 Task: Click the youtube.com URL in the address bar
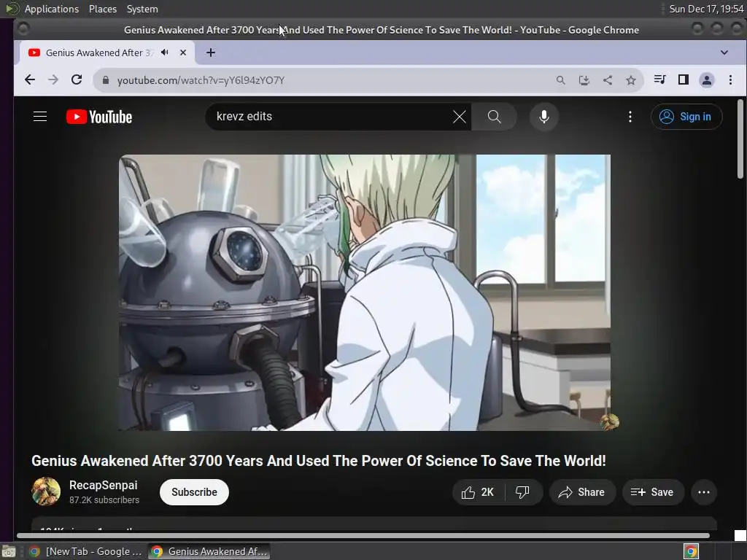pyautogui.click(x=201, y=80)
